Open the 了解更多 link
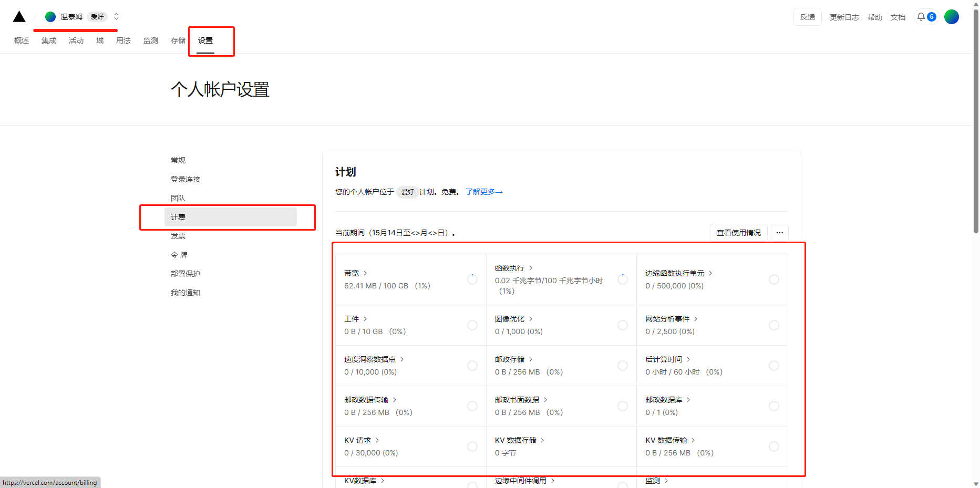The height and width of the screenshot is (488, 980). pyautogui.click(x=483, y=192)
